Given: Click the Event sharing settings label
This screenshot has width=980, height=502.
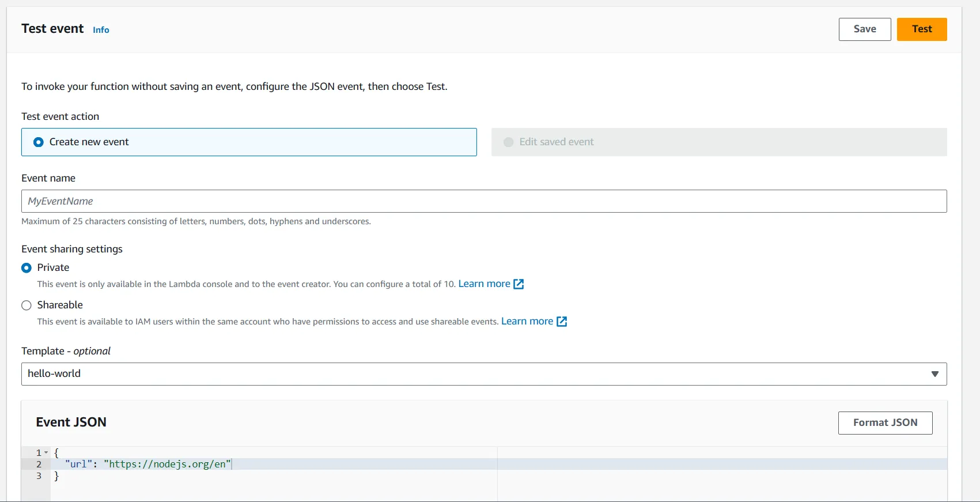Looking at the screenshot, I should point(72,249).
